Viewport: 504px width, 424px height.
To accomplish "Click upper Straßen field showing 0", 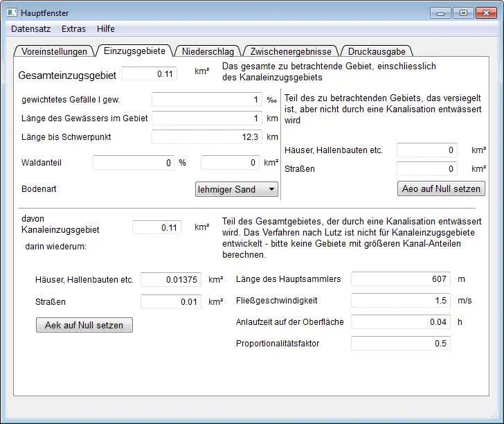I will coord(427,168).
